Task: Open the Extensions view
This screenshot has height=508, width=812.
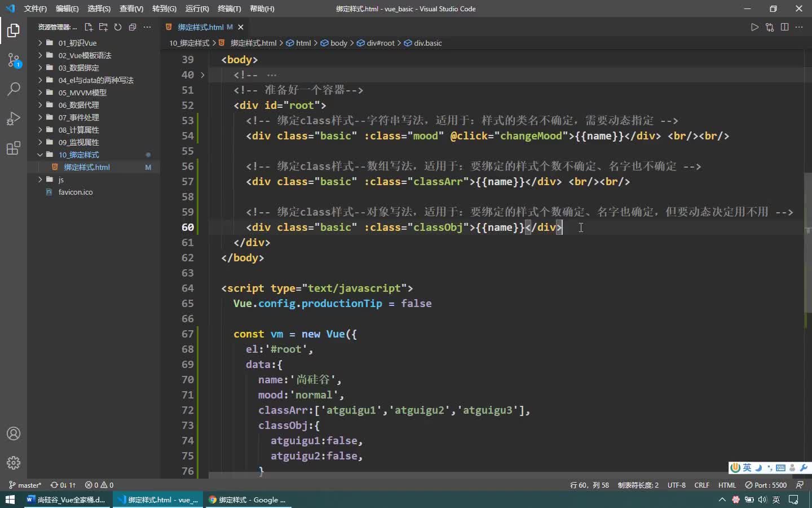Action: tap(14, 148)
